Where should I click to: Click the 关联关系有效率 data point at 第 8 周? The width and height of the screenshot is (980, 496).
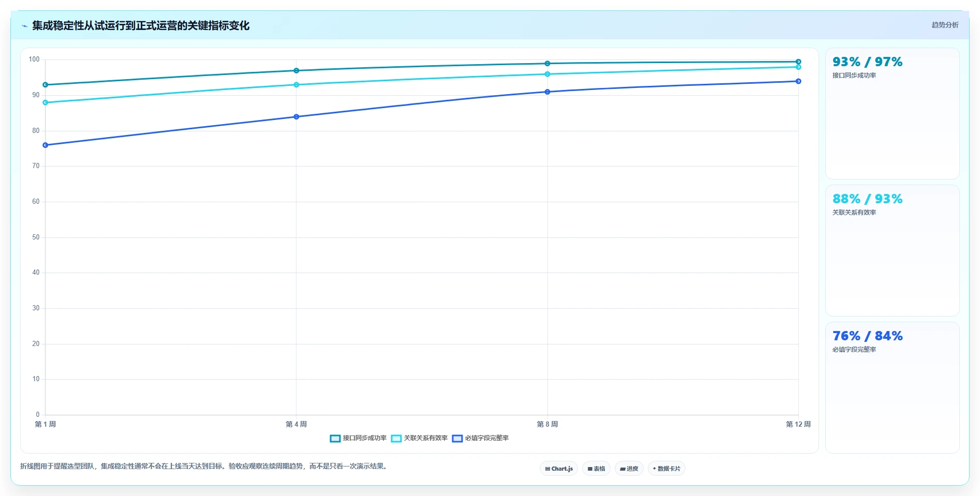coord(547,74)
